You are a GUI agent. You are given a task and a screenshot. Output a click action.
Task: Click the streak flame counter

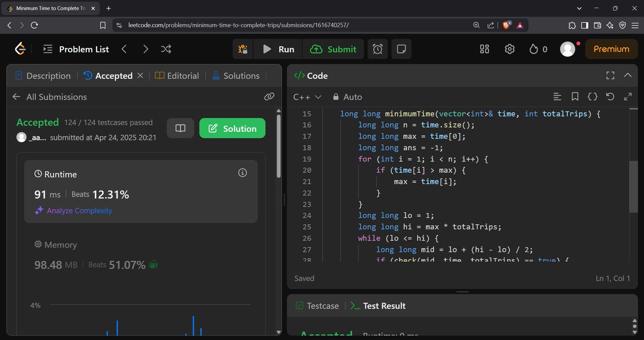[538, 49]
